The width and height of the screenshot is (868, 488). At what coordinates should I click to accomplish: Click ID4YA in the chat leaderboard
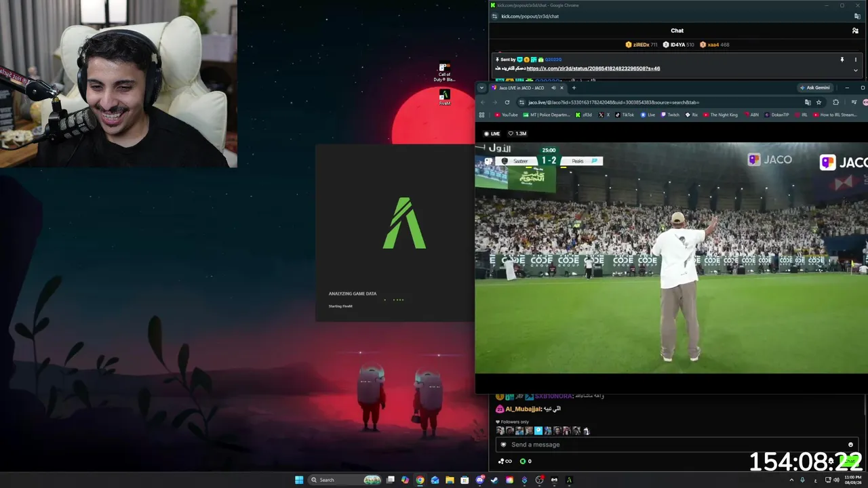(678, 45)
